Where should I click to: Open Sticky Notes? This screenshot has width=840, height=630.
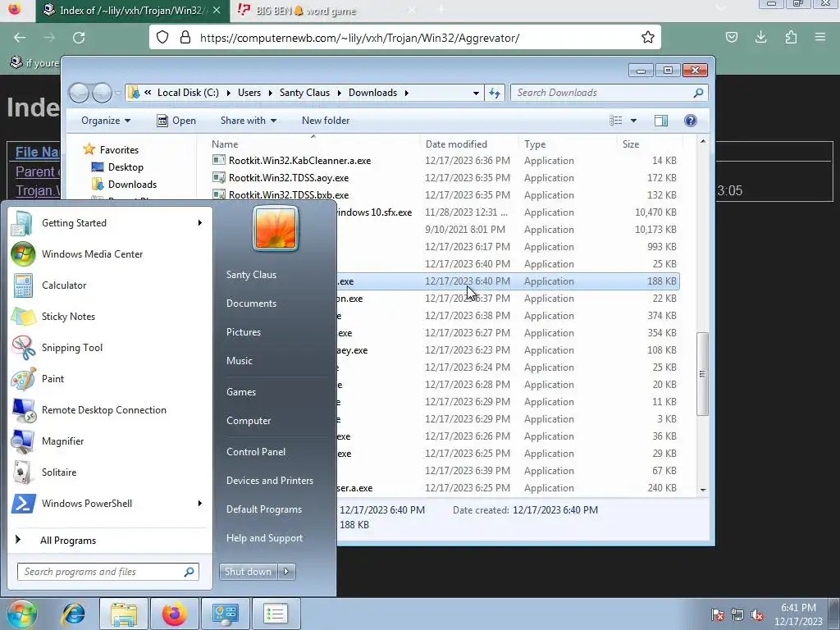pyautogui.click(x=109, y=316)
